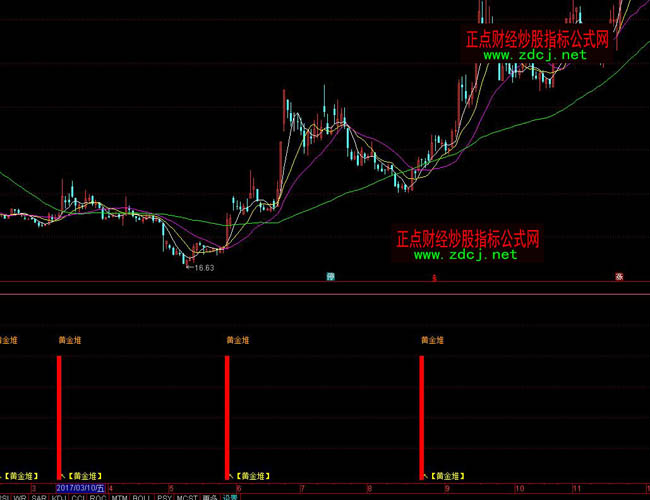Click the 设置 settings tab
The width and height of the screenshot is (650, 500).
click(230, 496)
